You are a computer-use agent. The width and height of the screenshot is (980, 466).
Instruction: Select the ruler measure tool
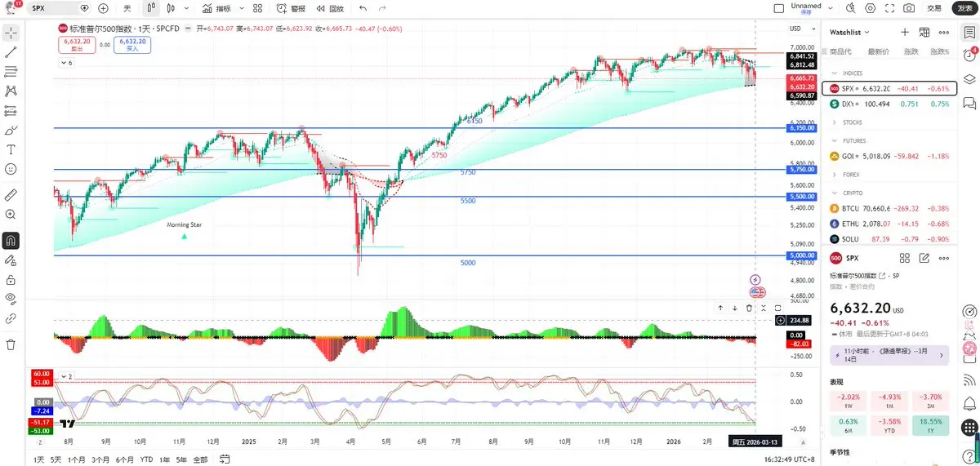coord(11,195)
